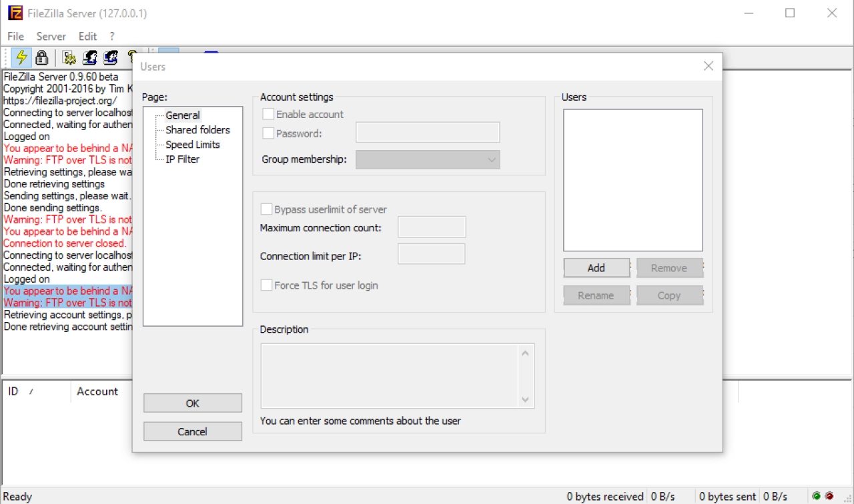
Task: Click the 'Ready' status bar text
Action: [x=17, y=496]
